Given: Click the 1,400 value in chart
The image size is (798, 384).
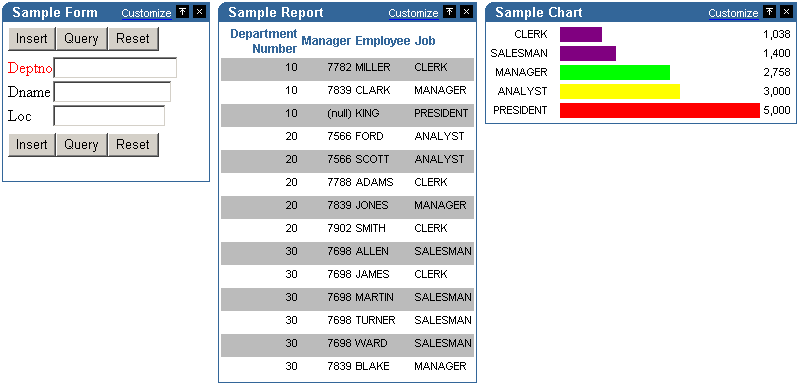Looking at the screenshot, I should pos(777,53).
